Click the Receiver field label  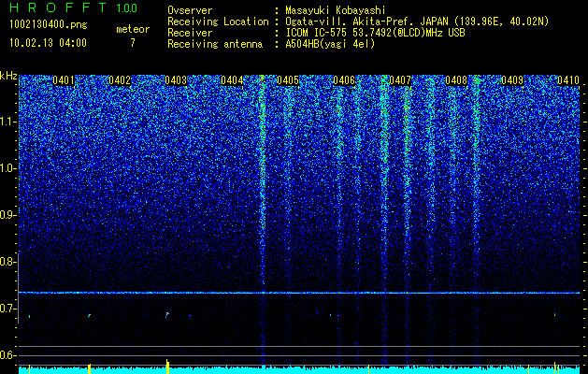point(190,33)
